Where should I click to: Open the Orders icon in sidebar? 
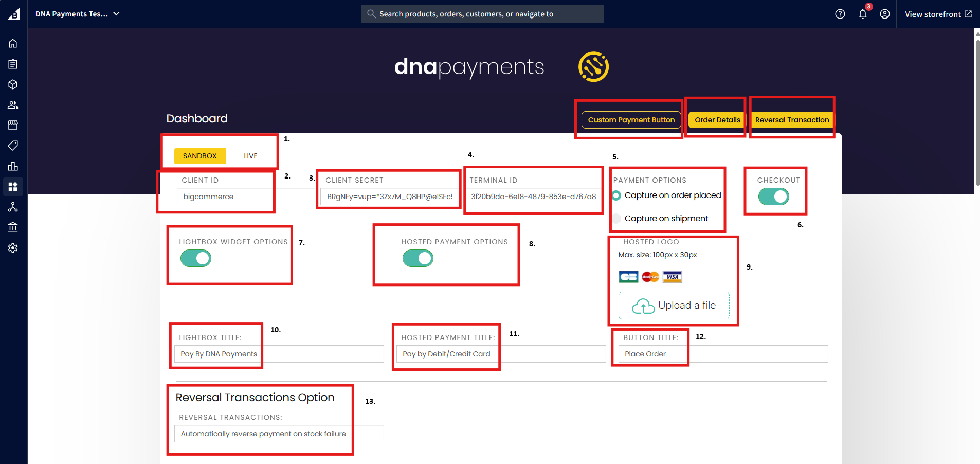13,64
